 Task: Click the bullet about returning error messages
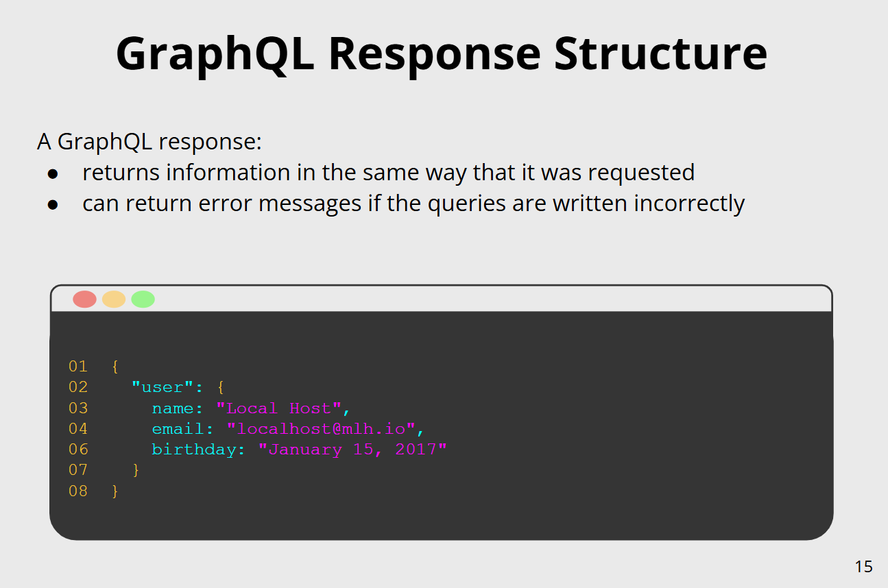[413, 204]
